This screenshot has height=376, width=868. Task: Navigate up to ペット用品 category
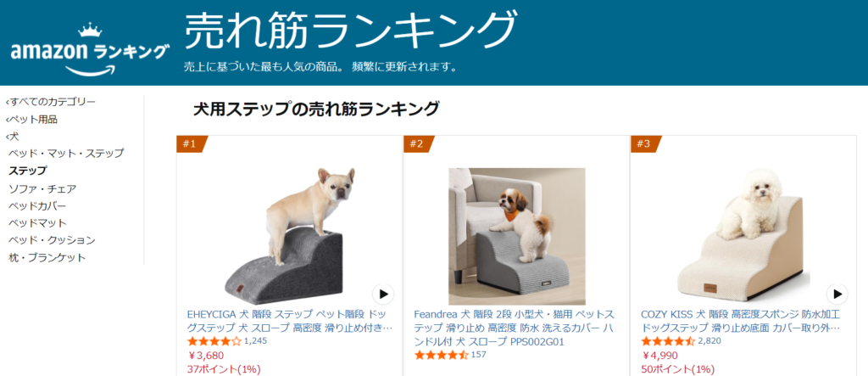click(x=31, y=119)
